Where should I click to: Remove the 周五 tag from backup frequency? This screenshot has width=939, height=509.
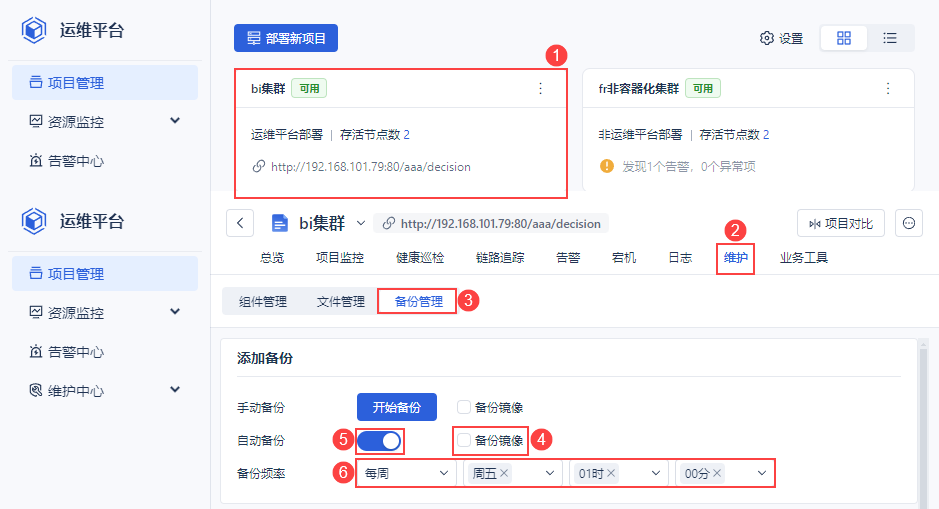504,473
